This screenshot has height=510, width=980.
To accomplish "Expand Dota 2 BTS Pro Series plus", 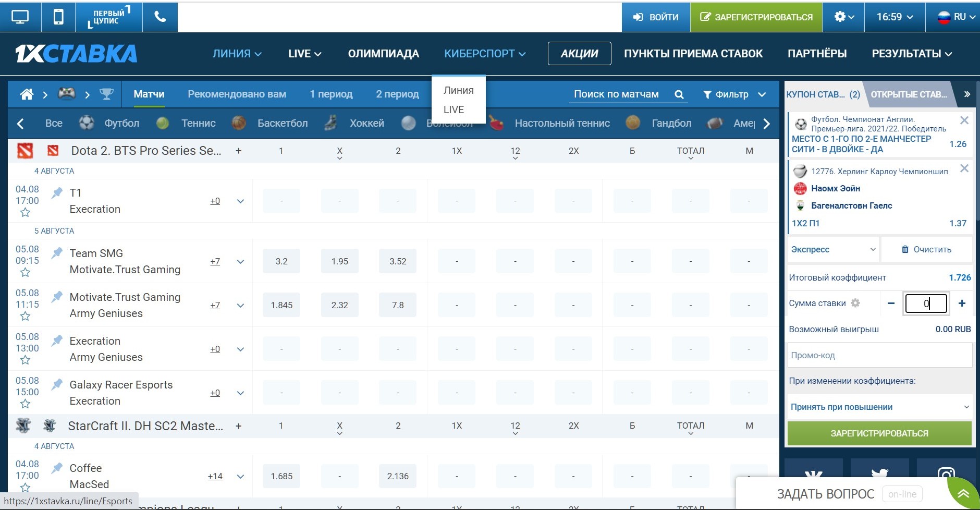I will tap(238, 151).
